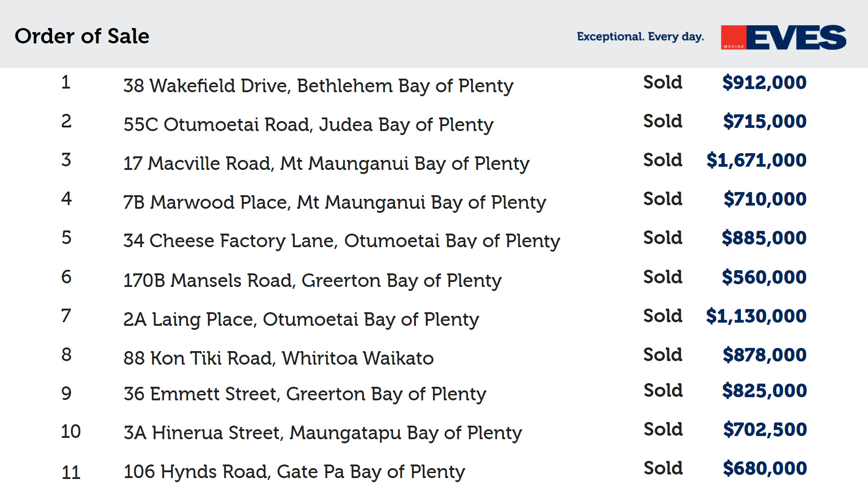Screen dimensions: 868x488
Task: Click 170B Mansels Road, Greerton entry
Action: 312,281
